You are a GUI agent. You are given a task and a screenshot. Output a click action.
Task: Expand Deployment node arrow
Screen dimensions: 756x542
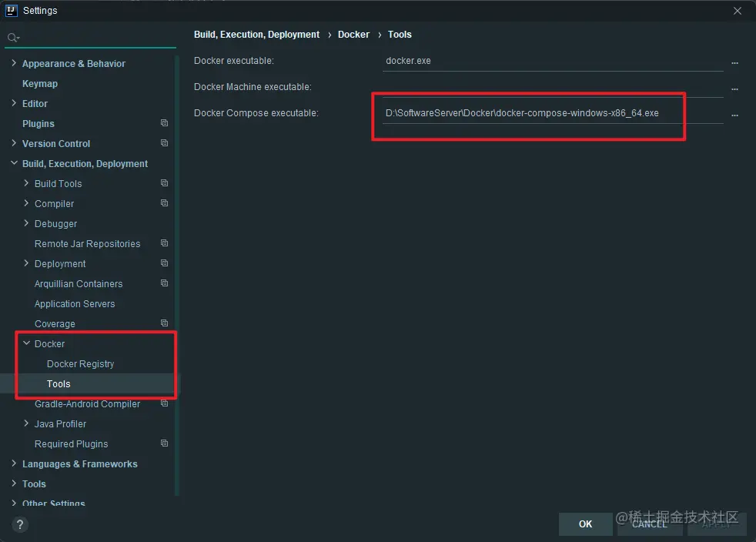(26, 263)
